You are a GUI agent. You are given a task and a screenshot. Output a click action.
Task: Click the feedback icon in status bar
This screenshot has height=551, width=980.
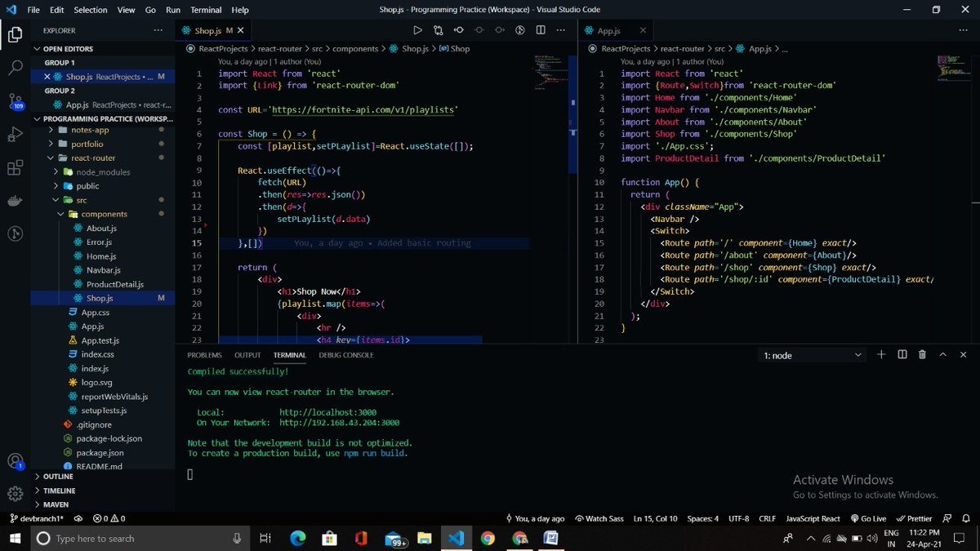[x=947, y=518]
